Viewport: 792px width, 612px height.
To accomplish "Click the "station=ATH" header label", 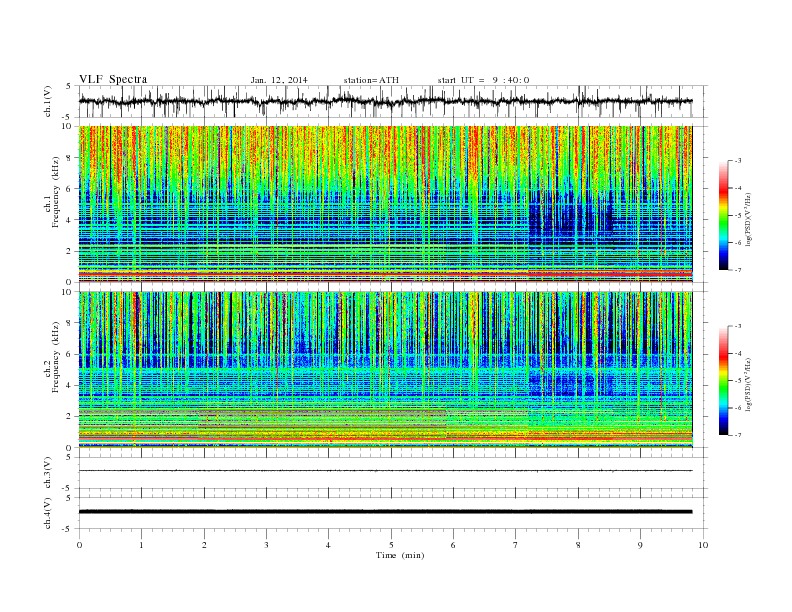I will pyautogui.click(x=371, y=80).
